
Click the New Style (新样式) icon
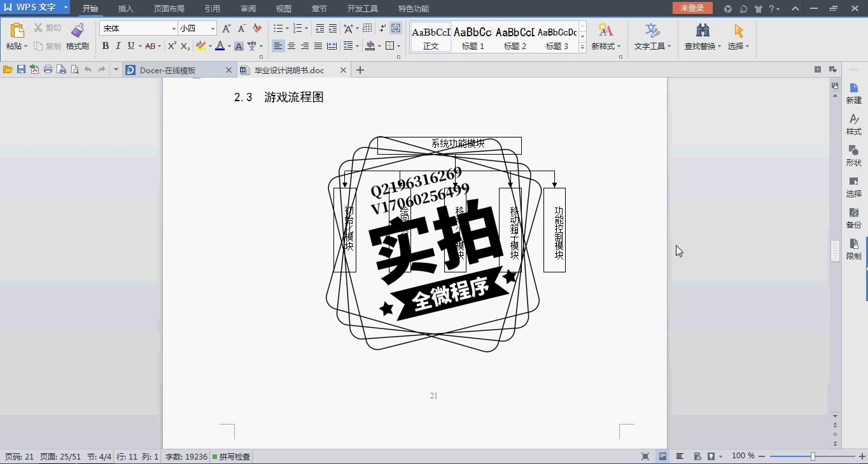point(605,30)
